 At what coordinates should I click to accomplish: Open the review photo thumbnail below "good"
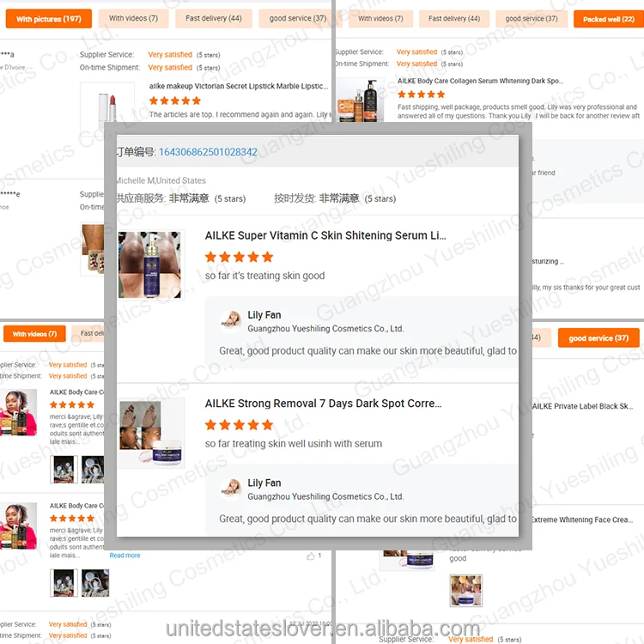coord(465,591)
